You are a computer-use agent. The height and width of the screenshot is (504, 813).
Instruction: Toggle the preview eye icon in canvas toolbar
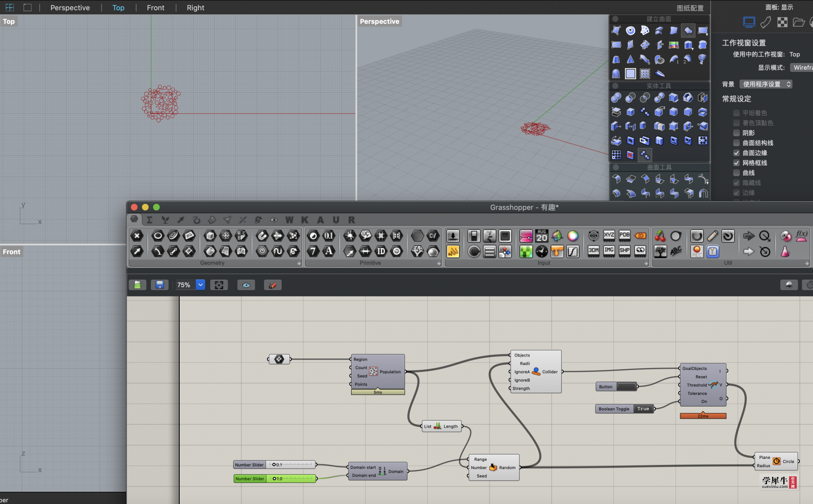click(x=246, y=285)
